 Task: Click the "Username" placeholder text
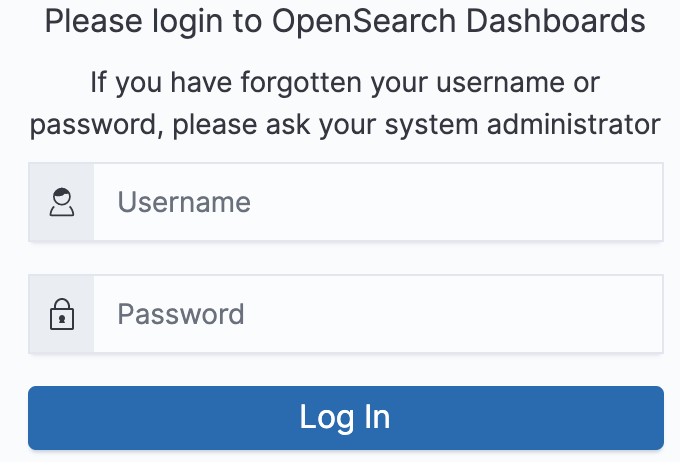point(184,203)
